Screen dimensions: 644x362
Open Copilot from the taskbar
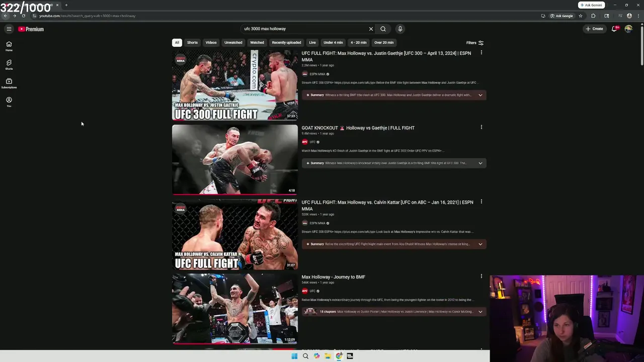tap(316, 356)
